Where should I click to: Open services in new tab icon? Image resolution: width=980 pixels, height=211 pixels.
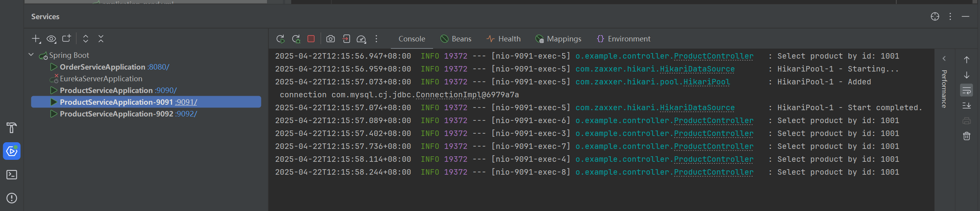67,38
